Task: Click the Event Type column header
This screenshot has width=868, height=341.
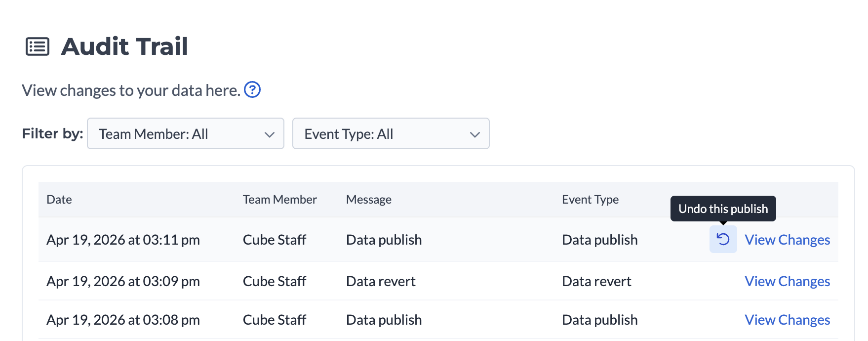Action: [x=590, y=200]
